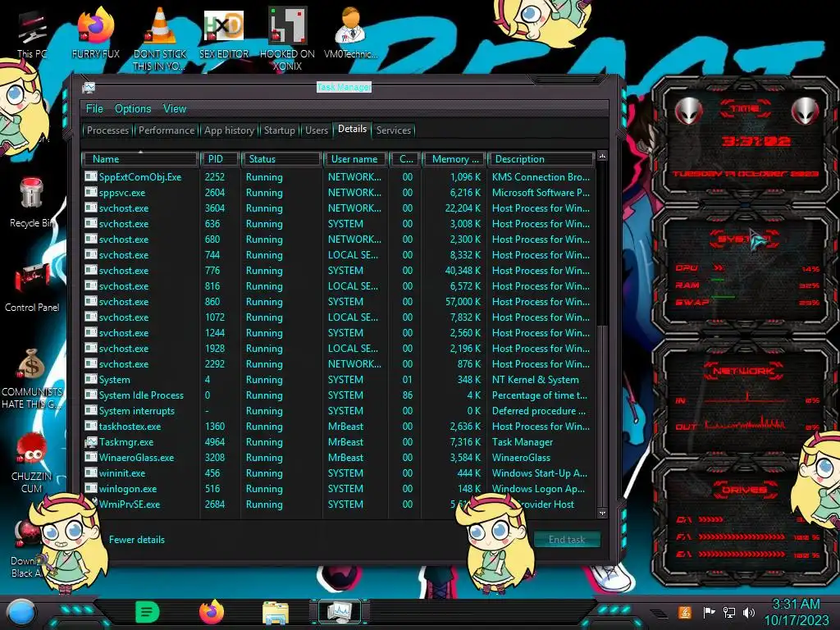The image size is (840, 630).
Task: Click the volume speaker tray icon
Action: click(x=749, y=612)
